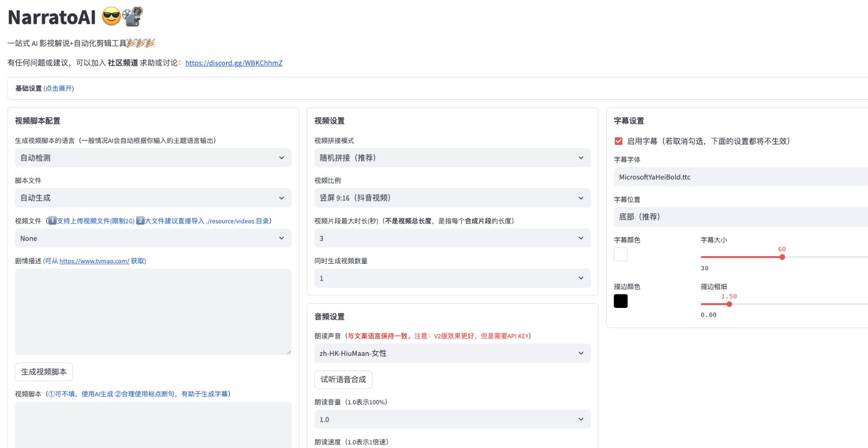Image resolution: width=868 pixels, height=448 pixels.
Task: Open the 脚本文件 dropdown showing 自动生成
Action: click(x=153, y=198)
